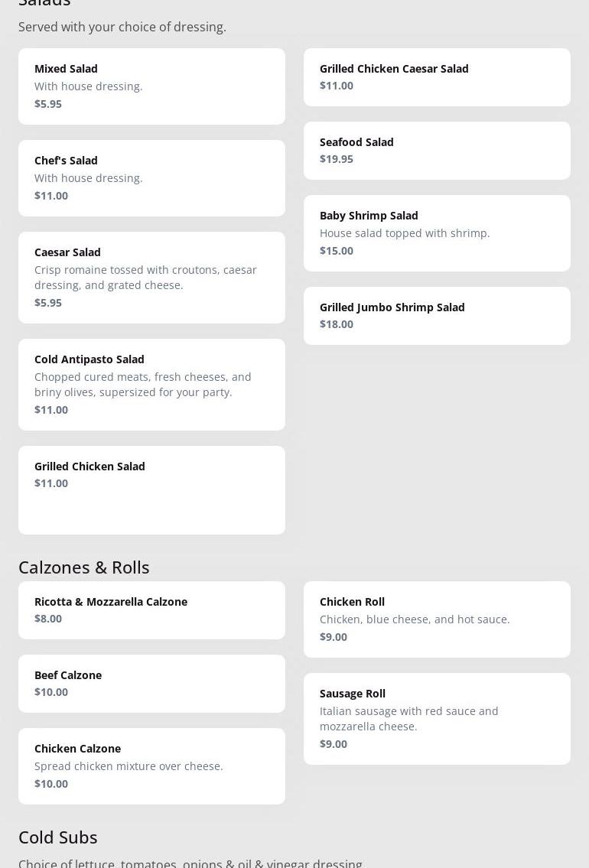Screen dimensions: 589x868
Task: Open the Seafood Salad item
Action: click(x=437, y=150)
